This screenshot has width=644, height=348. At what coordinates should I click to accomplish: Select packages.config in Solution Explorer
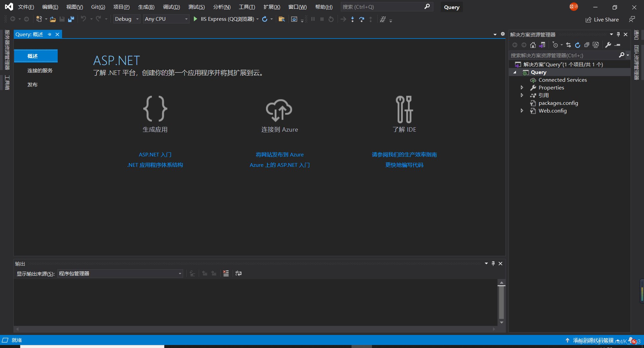tap(558, 103)
